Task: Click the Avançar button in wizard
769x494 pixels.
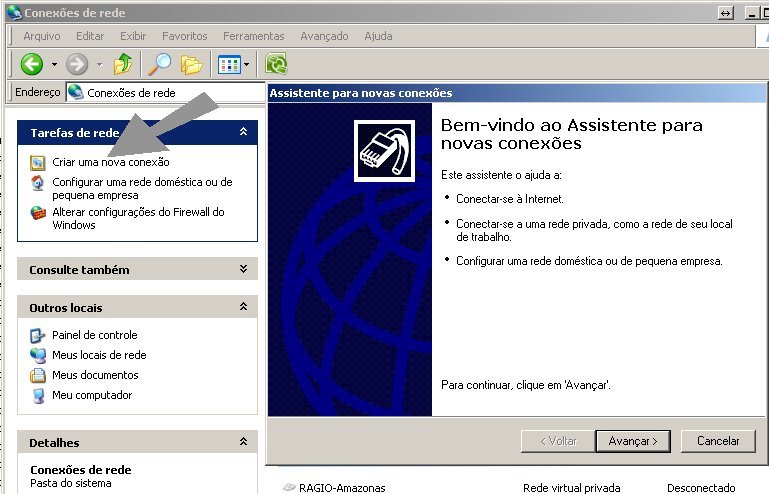Action: (x=633, y=441)
